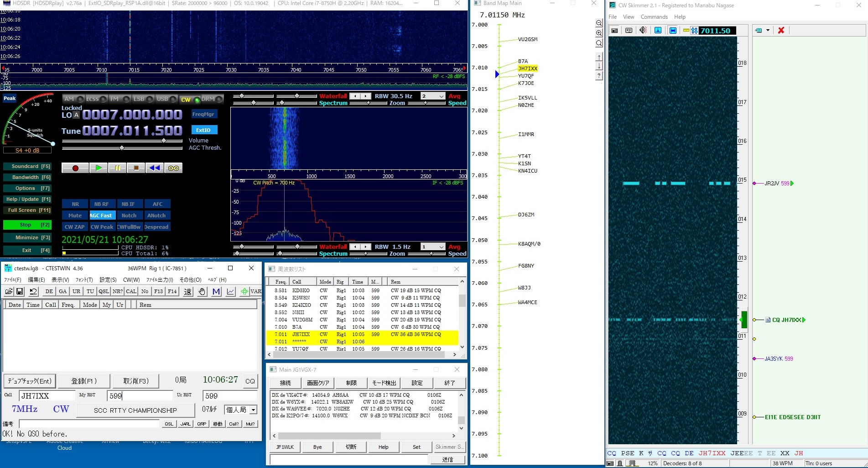Click the undo arrow icon in CTESTWIN toolbar
The width and height of the screenshot is (868, 468).
pyautogui.click(x=33, y=291)
